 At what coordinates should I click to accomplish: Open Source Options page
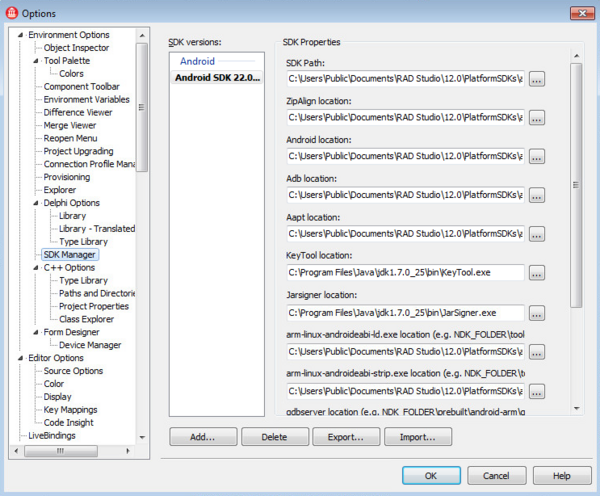[x=73, y=371]
